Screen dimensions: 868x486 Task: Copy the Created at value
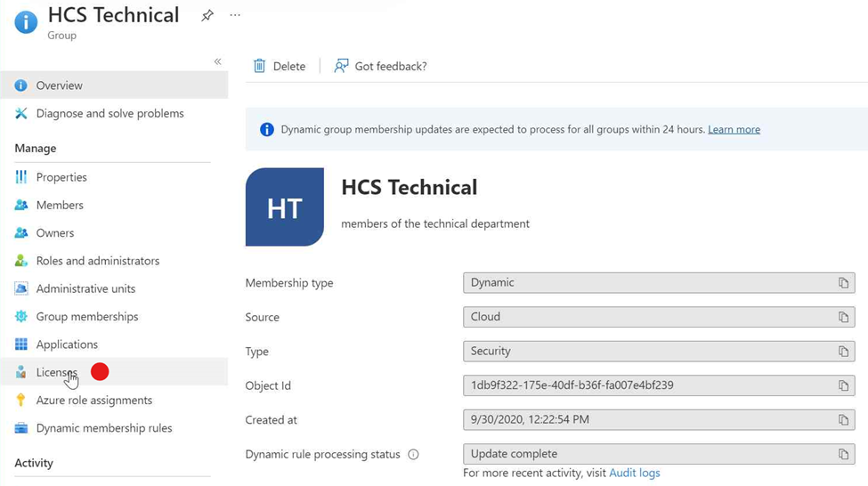coord(843,420)
